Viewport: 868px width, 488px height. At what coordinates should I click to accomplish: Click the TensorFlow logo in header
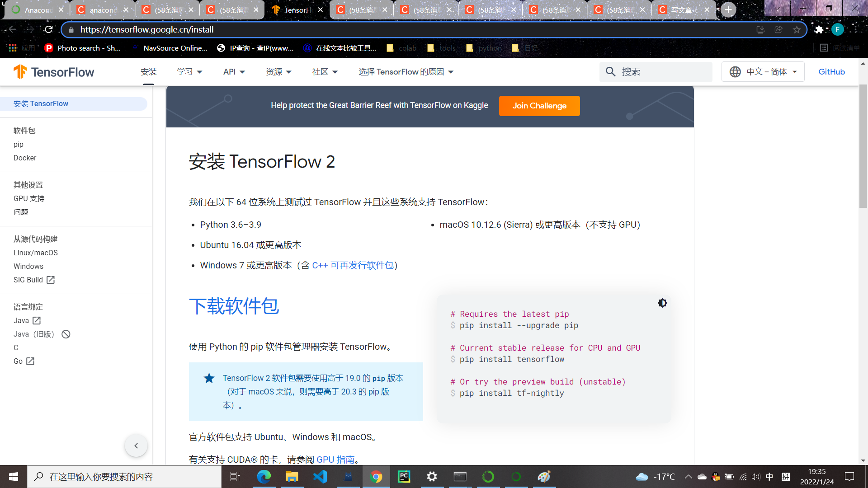coord(54,72)
